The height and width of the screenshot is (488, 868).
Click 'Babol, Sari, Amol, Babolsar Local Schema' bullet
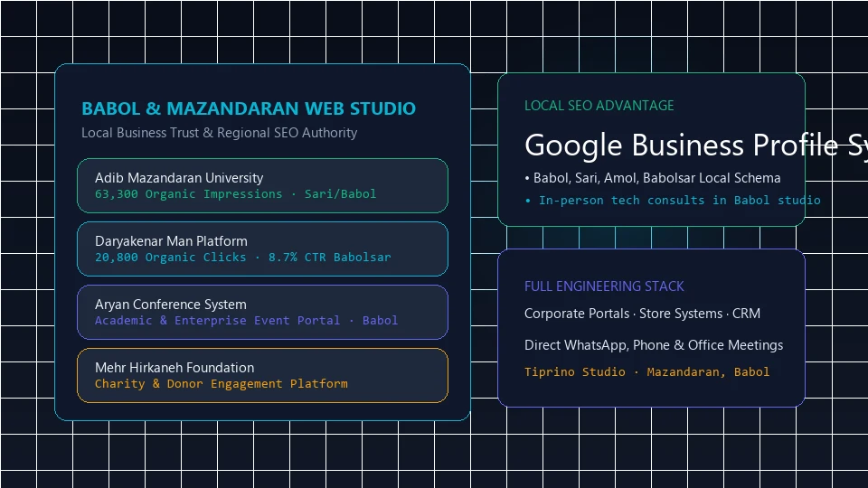point(653,178)
